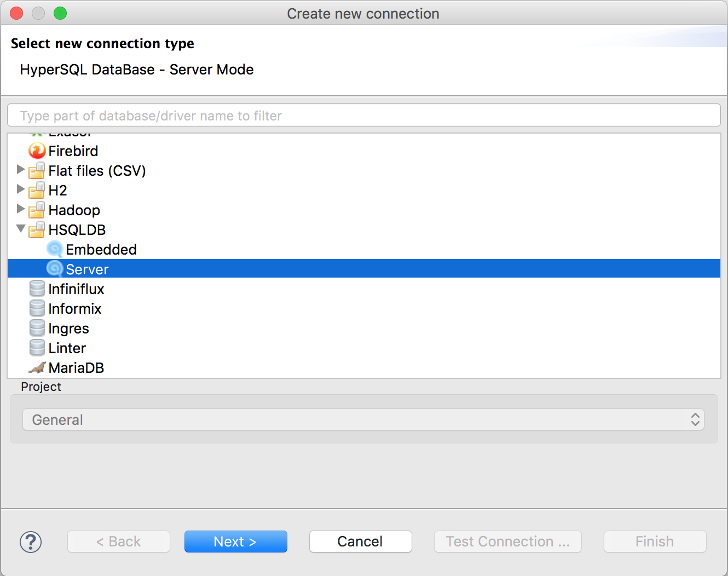Expand the Hadoop category
This screenshot has width=728, height=576.
point(20,210)
